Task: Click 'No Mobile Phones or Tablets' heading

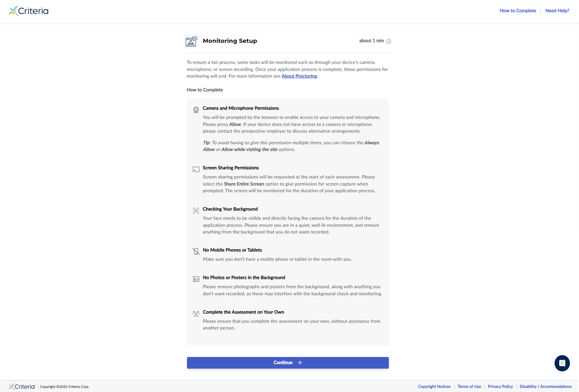Action: tap(232, 250)
